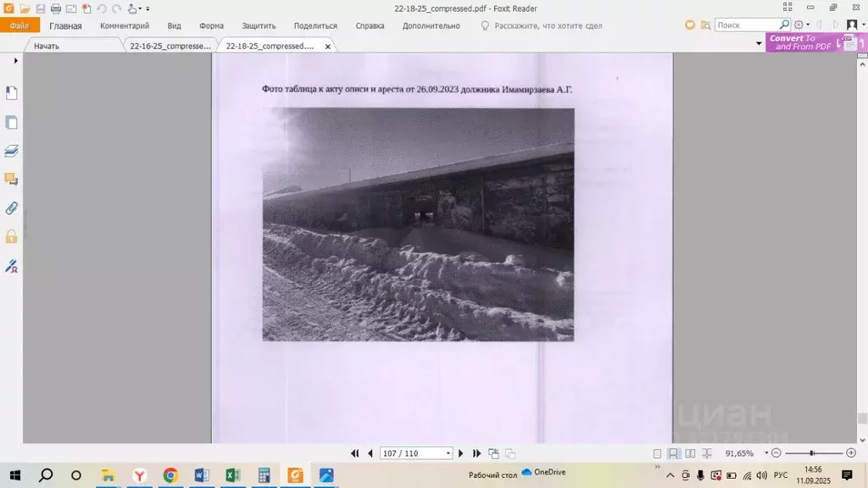The height and width of the screenshot is (488, 868).
Task: Open the Security lock panel
Action: coord(12,237)
